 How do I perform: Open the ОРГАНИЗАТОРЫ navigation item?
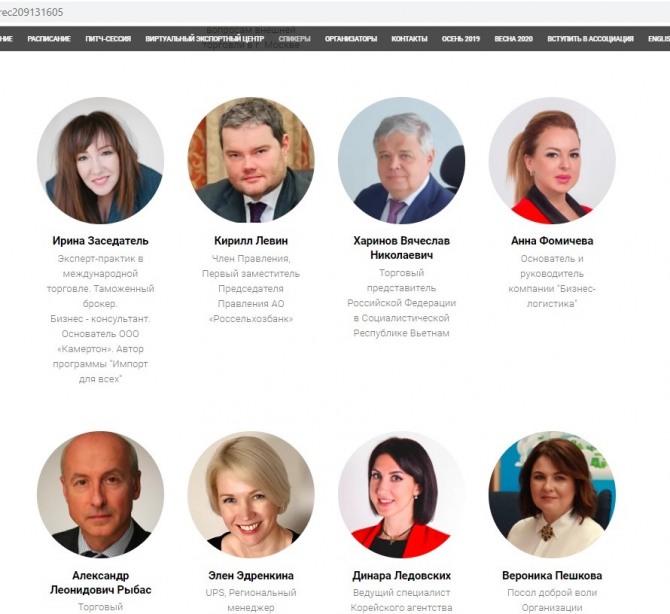point(351,39)
